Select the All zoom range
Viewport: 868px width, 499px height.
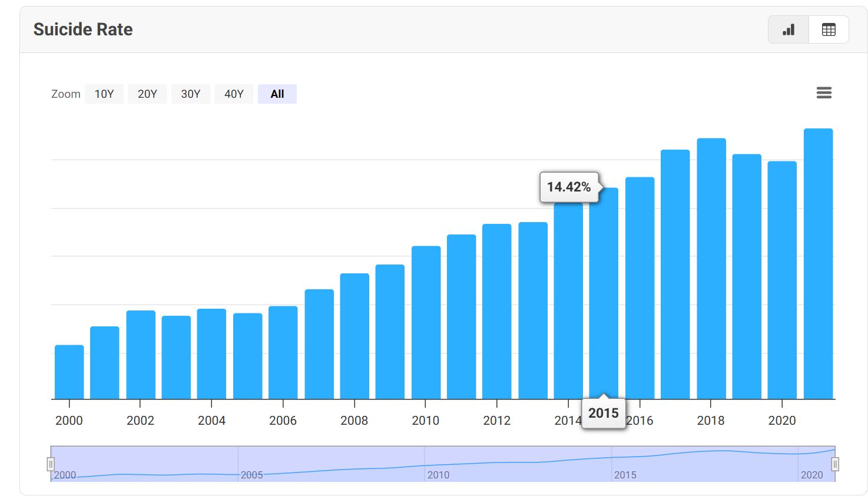pos(277,94)
